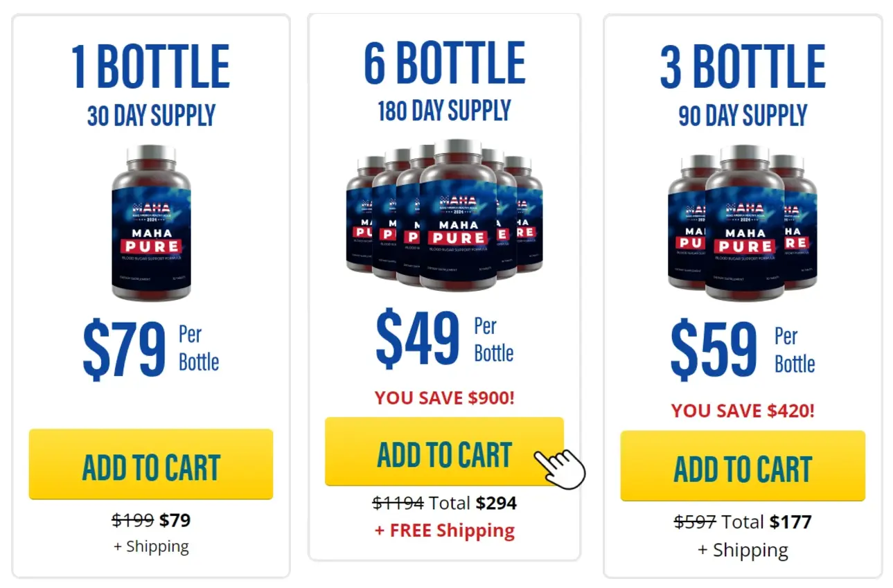
Task: Click the single MAHA Pure bottle image
Action: pos(151,223)
